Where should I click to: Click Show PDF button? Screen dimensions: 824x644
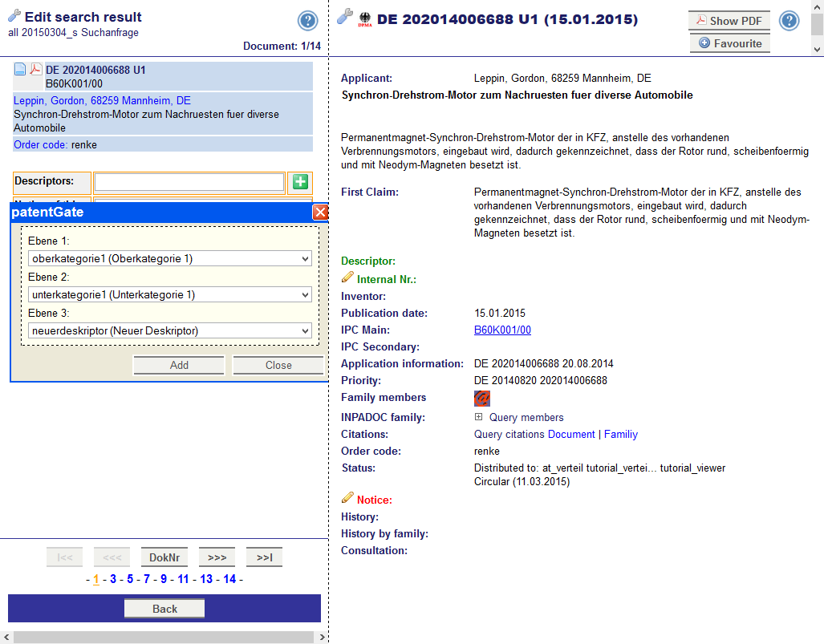click(729, 21)
